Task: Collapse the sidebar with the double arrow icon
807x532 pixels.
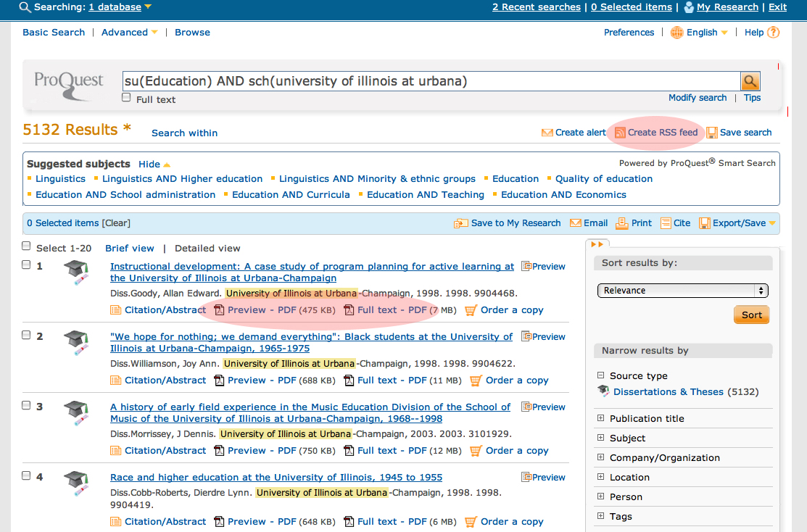Action: 597,244
